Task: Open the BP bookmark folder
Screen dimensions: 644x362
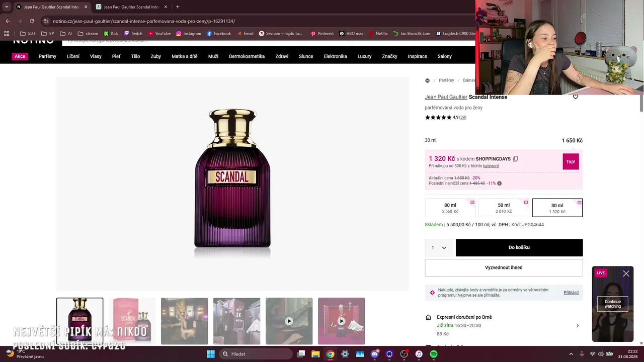Action: pos(47,34)
